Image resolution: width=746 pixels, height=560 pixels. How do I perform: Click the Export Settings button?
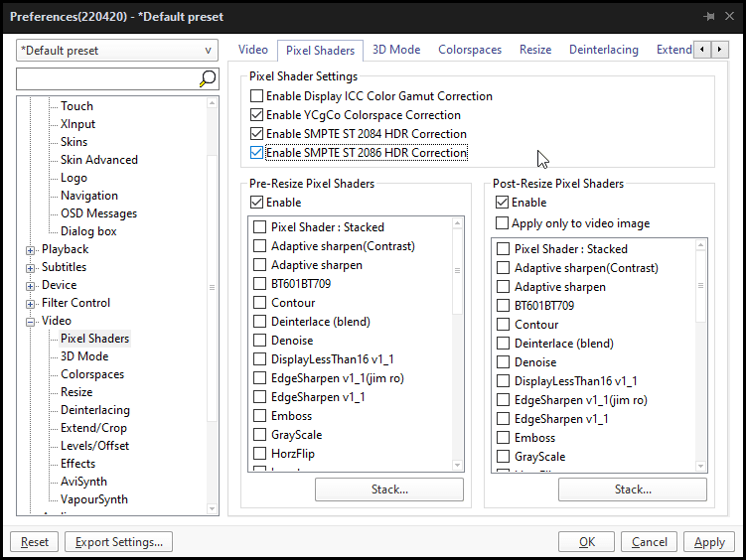(119, 542)
